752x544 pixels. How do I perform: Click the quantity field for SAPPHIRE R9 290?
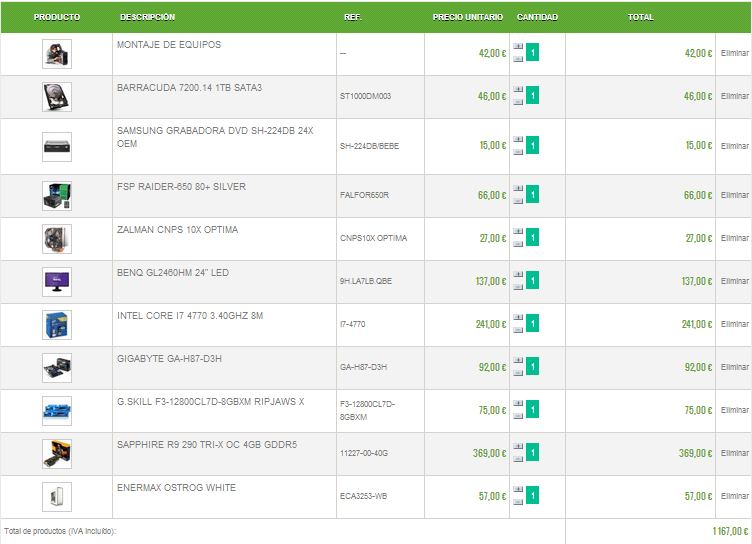[532, 452]
